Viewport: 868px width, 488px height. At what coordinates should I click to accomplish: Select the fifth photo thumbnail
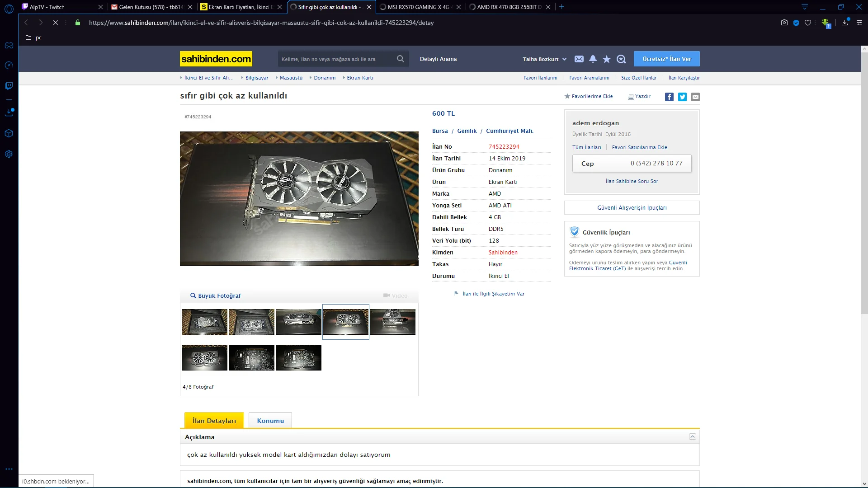point(392,322)
